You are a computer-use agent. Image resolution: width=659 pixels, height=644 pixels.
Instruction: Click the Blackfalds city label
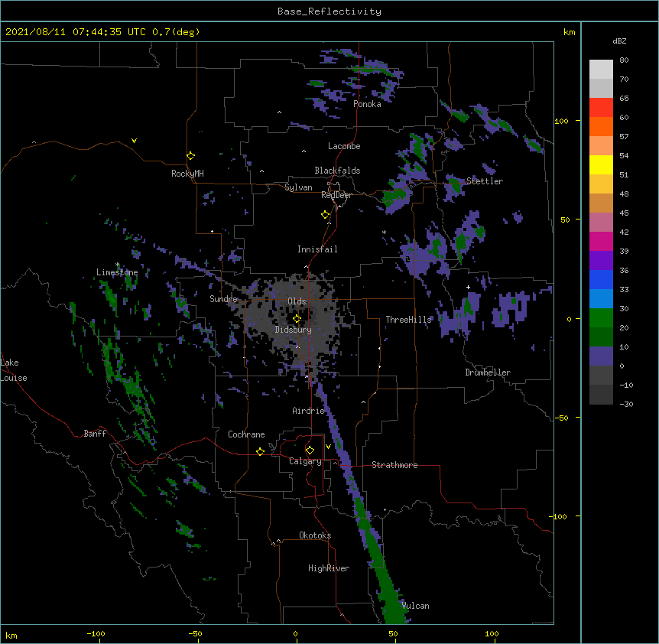click(337, 171)
